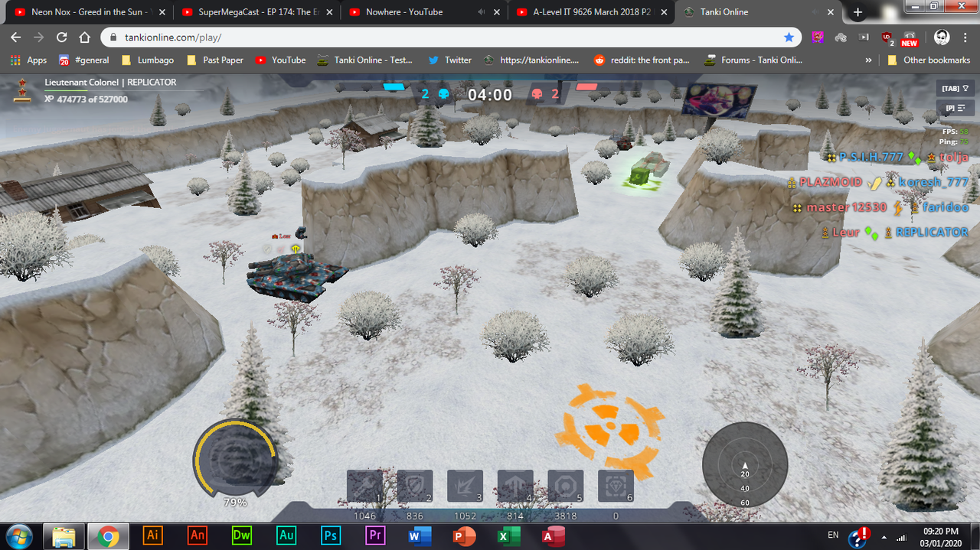
Task: Open the #general bookmark
Action: point(83,60)
